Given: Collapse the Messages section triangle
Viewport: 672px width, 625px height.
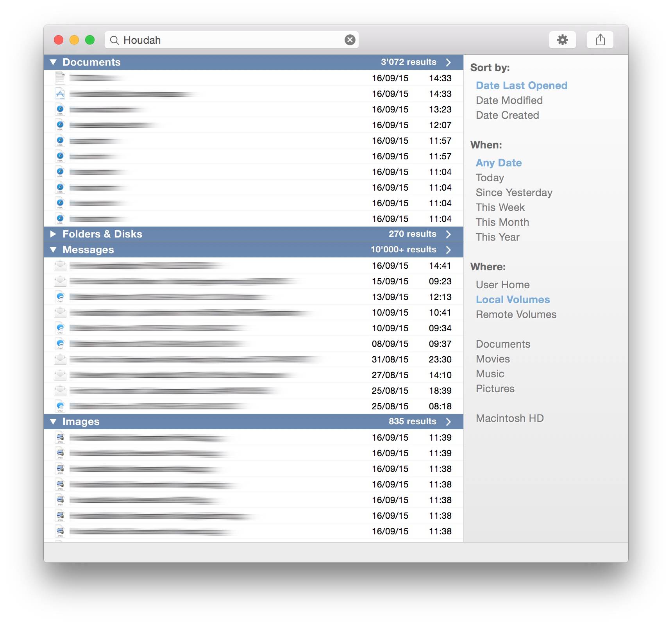Looking at the screenshot, I should 54,250.
